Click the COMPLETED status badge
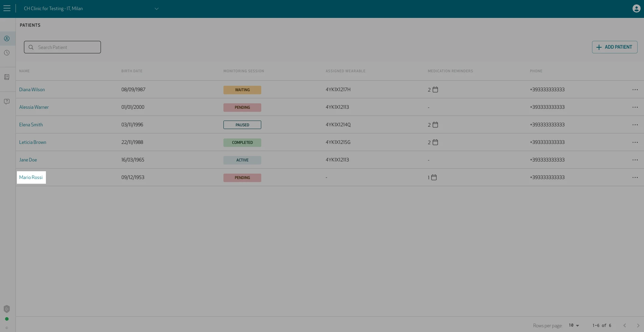The width and height of the screenshot is (644, 332). point(242,143)
